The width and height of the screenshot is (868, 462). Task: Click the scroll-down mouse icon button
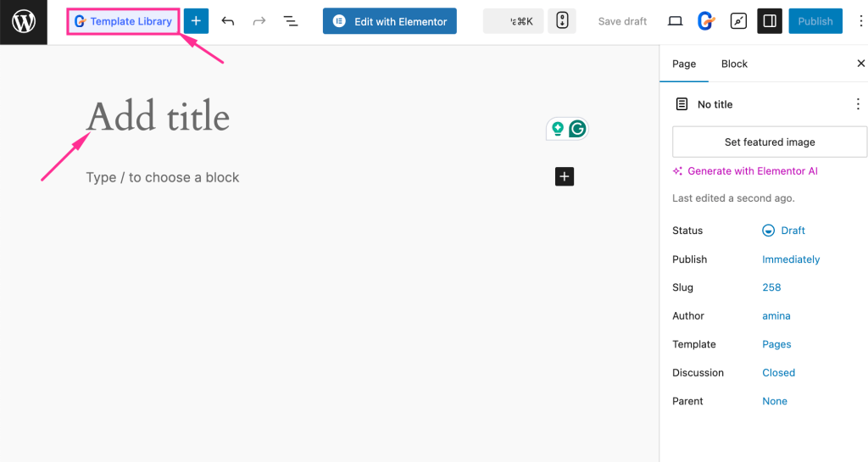tap(562, 21)
